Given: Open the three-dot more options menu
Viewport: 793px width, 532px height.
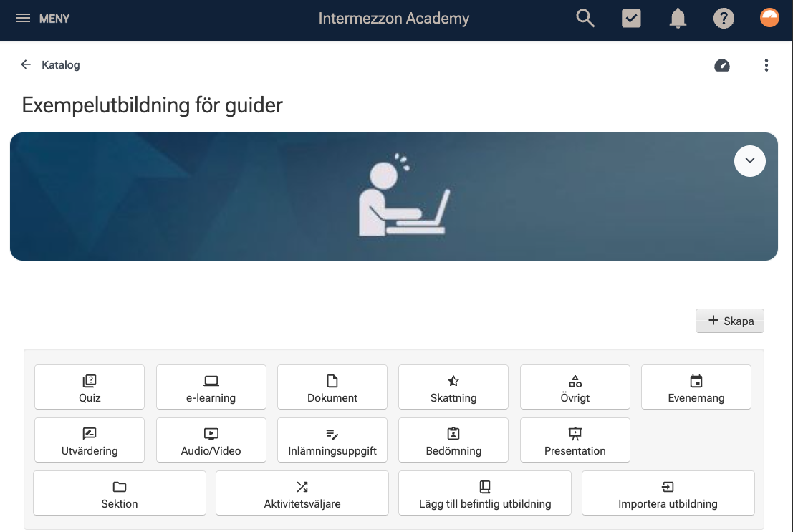Looking at the screenshot, I should tap(766, 65).
